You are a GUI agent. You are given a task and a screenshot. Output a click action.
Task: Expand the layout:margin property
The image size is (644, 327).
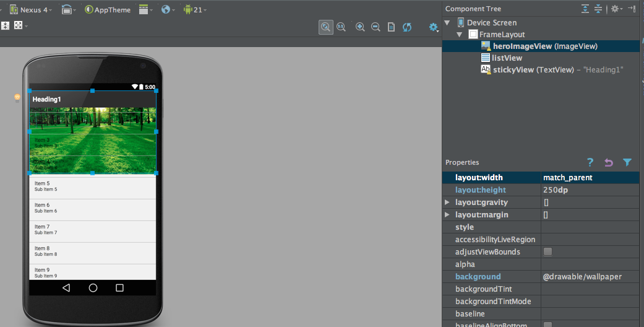[447, 215]
